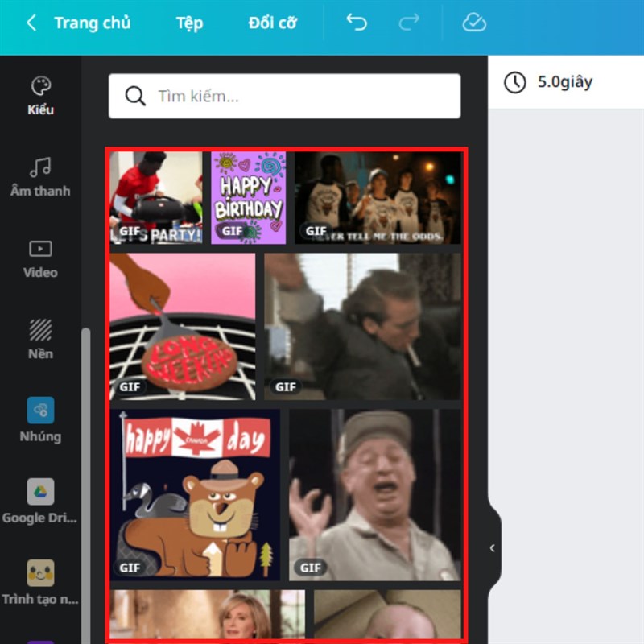The image size is (644, 644).
Task: Select the Happy Birthday GIF thumbnail
Action: pos(246,196)
